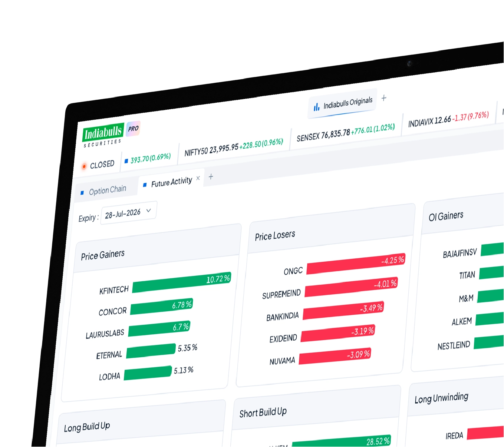
Task: Select BAJAJFINSV in OI Gainers
Action: point(460,254)
